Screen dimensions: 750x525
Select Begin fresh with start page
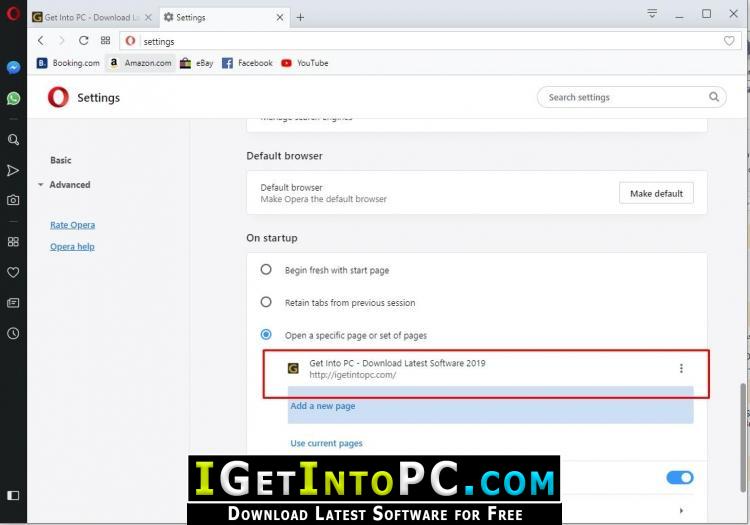tap(266, 270)
